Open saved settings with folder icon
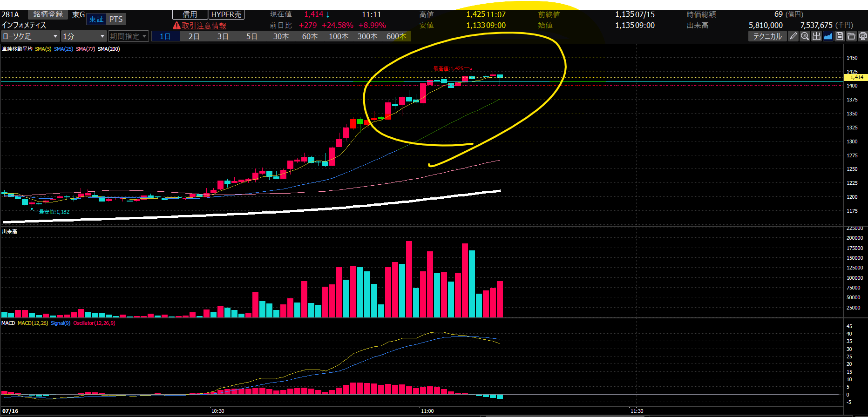Viewport: 868px width, 417px height. pyautogui.click(x=851, y=36)
